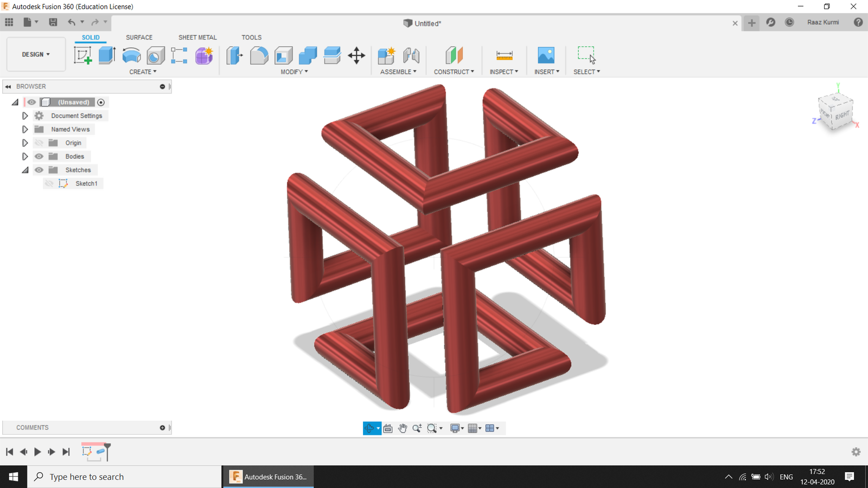Image resolution: width=868 pixels, height=488 pixels.
Task: Choose the Extrude tool icon
Action: coord(107,55)
